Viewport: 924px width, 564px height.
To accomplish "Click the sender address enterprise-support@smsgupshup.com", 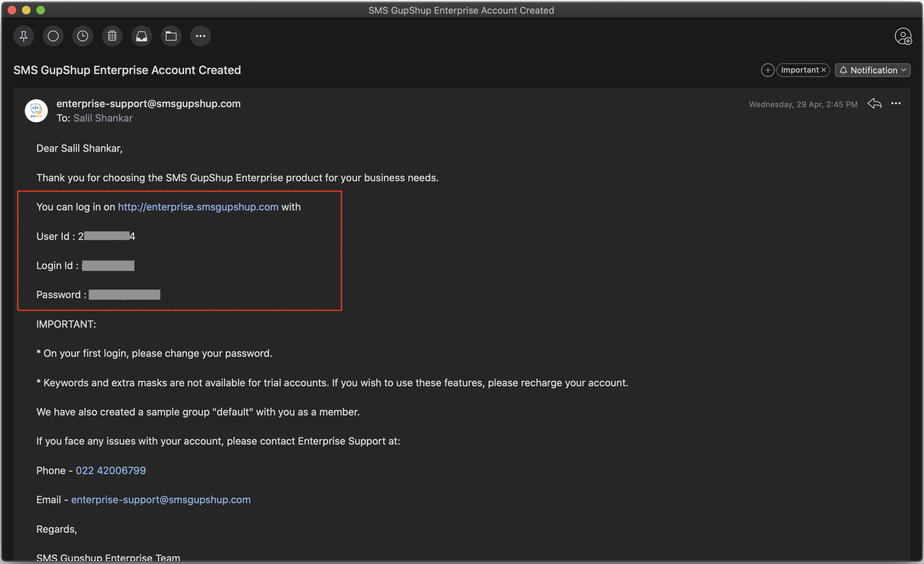I will [148, 104].
